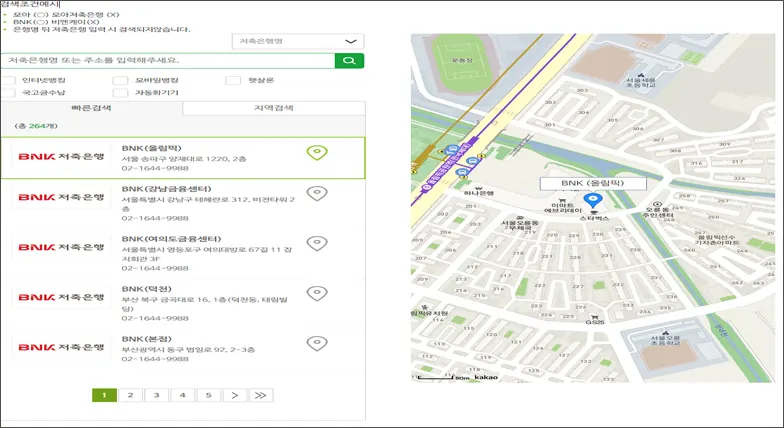
Task: Show BNK(올림픽) branch location pin
Action: [317, 152]
